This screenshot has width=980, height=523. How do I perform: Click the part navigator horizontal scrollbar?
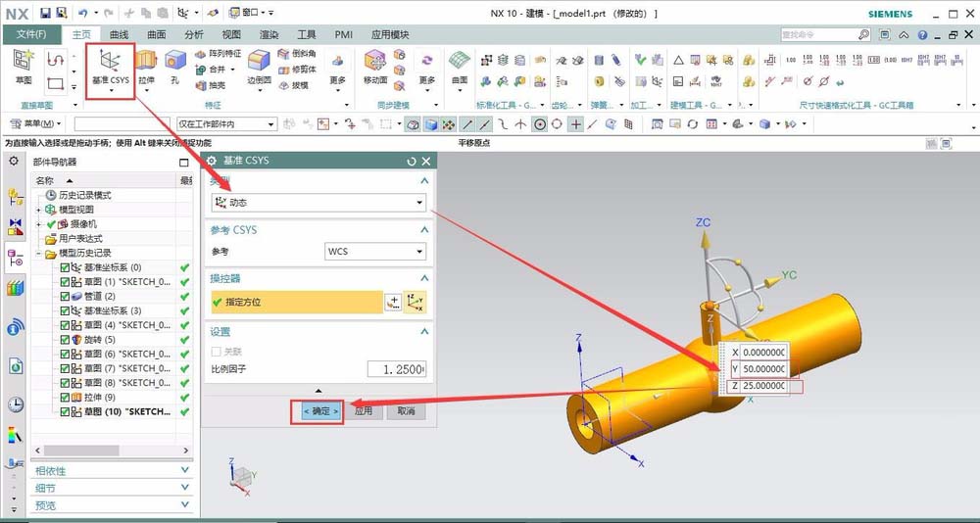(x=81, y=451)
